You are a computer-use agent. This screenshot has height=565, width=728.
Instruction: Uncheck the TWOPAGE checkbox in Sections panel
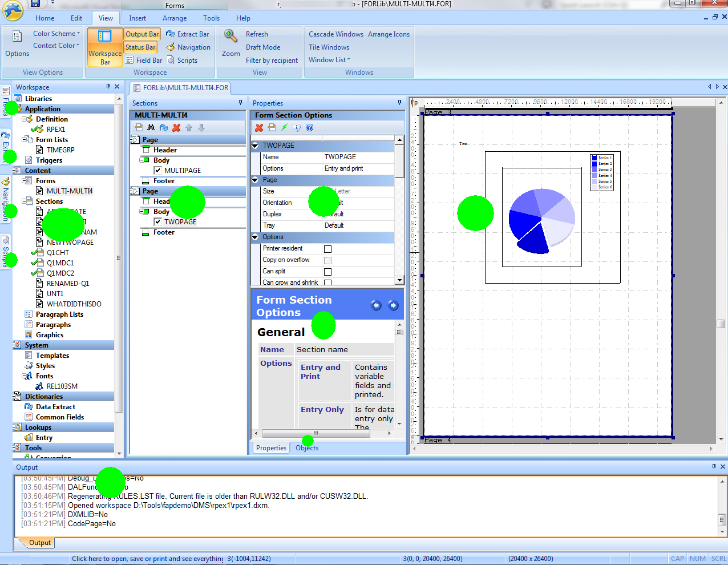(158, 222)
